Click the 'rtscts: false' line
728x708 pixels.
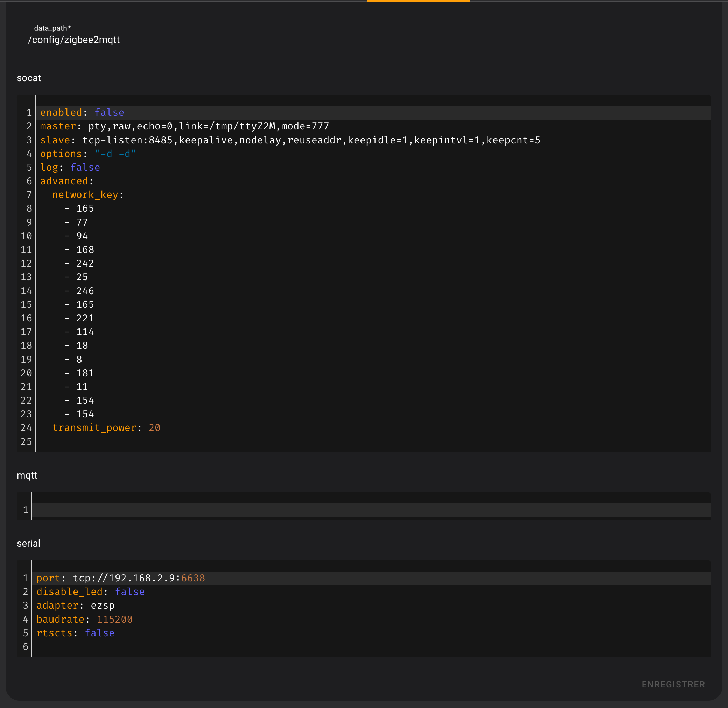pos(371,633)
